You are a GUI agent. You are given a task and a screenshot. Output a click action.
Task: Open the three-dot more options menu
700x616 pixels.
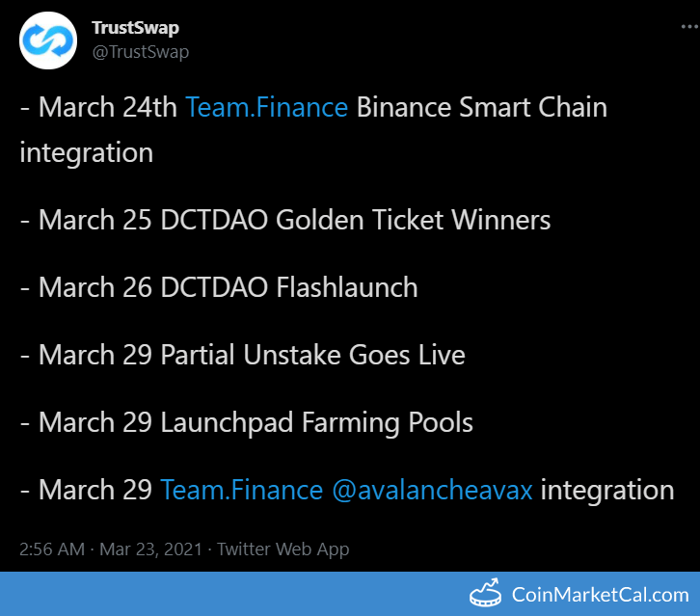[x=689, y=27]
